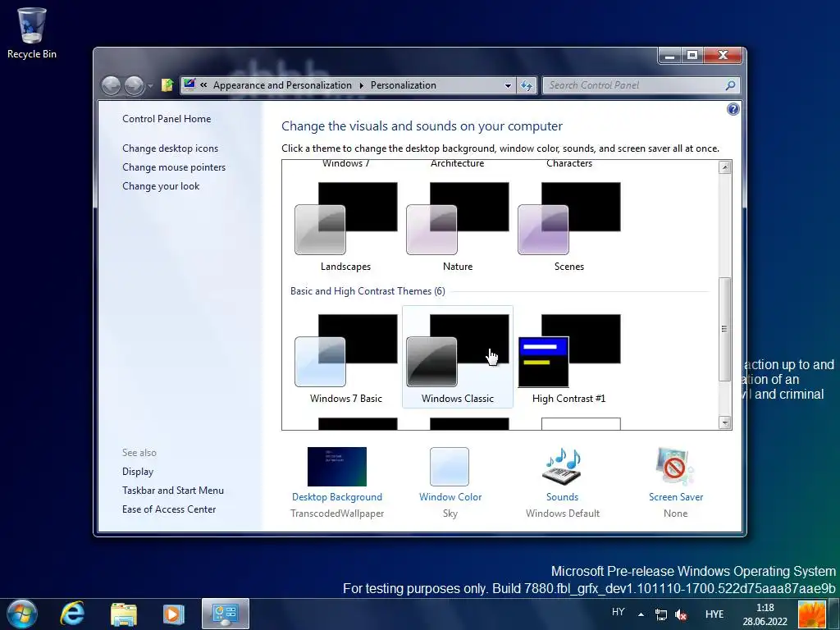The height and width of the screenshot is (630, 840).
Task: Open Taskbar and Start Menu link
Action: pos(173,491)
